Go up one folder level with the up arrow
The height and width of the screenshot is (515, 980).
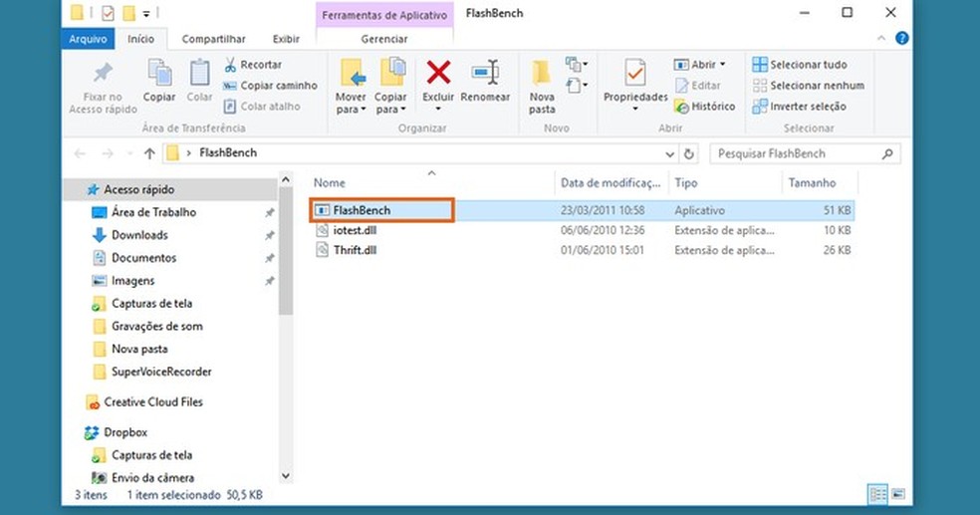tap(149, 153)
